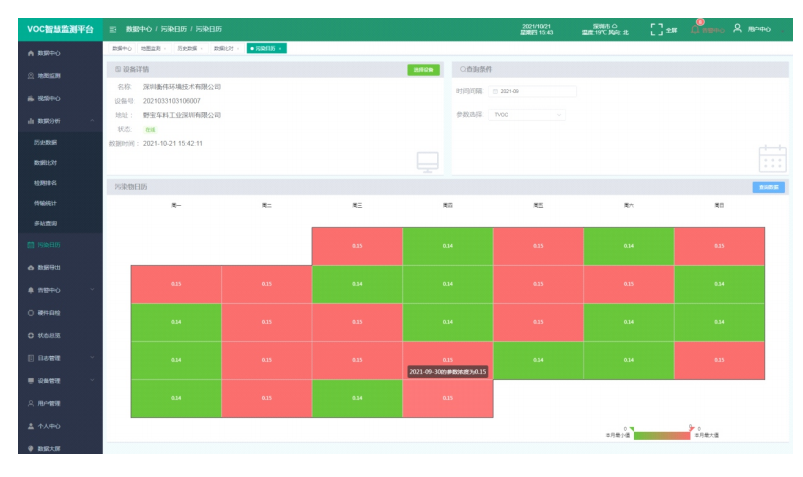This screenshot has height=477, width=803.
Task: Switch to the 地图监测 page tab
Action: click(x=154, y=49)
